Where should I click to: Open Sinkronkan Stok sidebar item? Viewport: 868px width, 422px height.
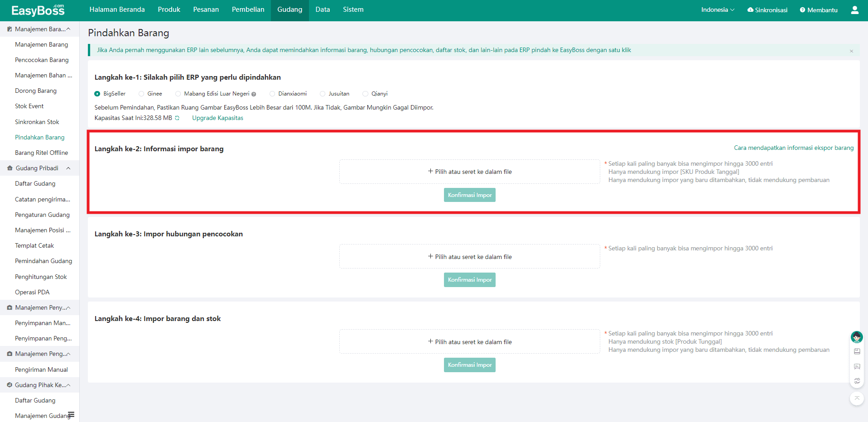coord(37,122)
